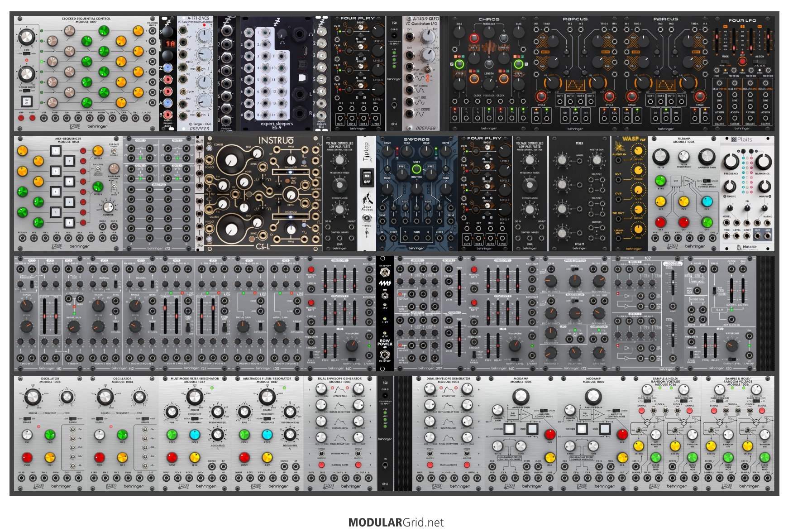Viewport: 793px width, 532px height.
Task: Click the SWORDS title
Action: point(416,139)
